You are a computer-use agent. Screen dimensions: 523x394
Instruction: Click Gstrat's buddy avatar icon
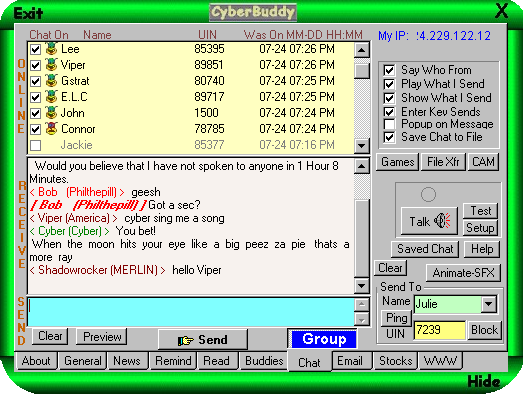coord(51,81)
